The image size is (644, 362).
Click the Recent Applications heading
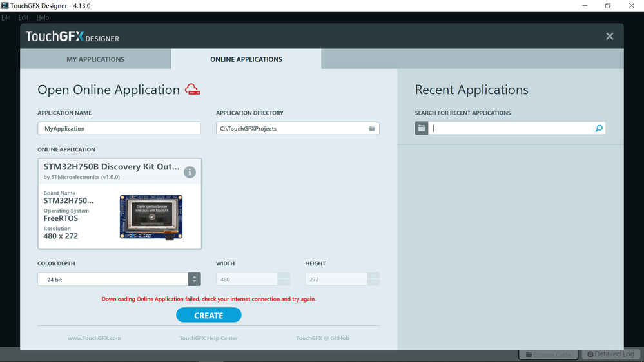tap(471, 90)
